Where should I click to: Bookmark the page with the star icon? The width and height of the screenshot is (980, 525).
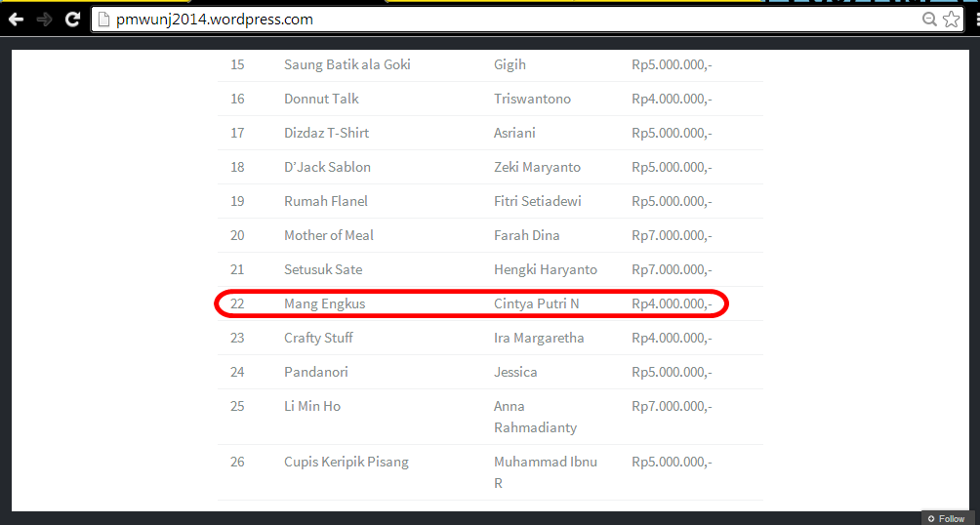[x=952, y=20]
